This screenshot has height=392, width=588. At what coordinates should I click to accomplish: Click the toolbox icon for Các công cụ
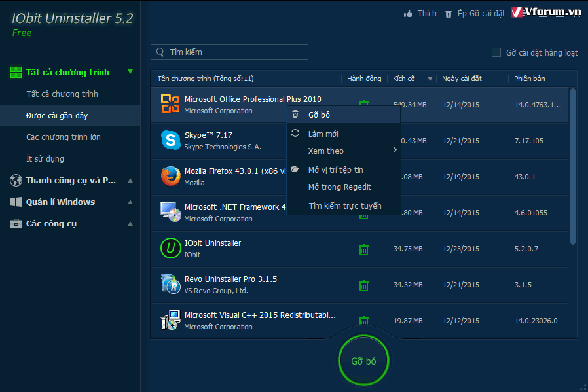[x=16, y=224]
